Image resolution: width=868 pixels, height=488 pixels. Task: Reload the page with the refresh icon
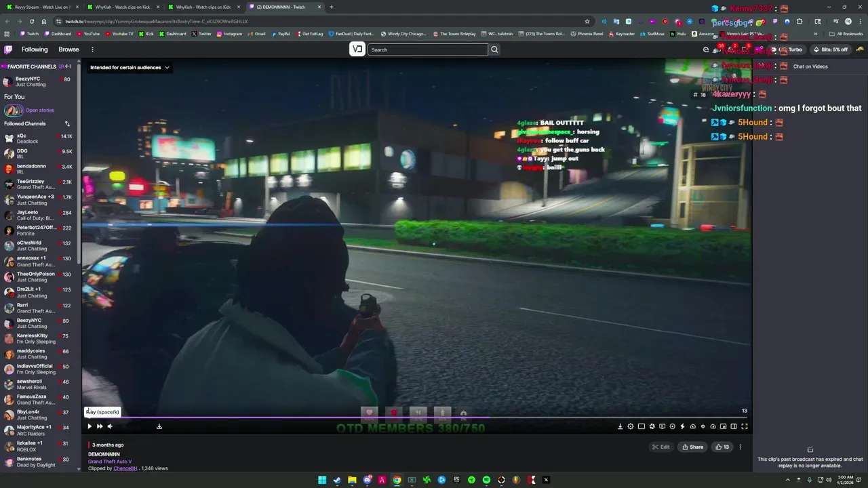click(x=31, y=21)
